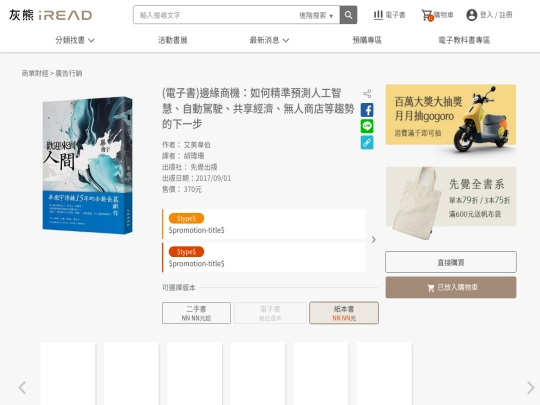Image resolution: width=540 pixels, height=405 pixels.
Task: Click the right arrow next to promotions
Action: pyautogui.click(x=374, y=240)
